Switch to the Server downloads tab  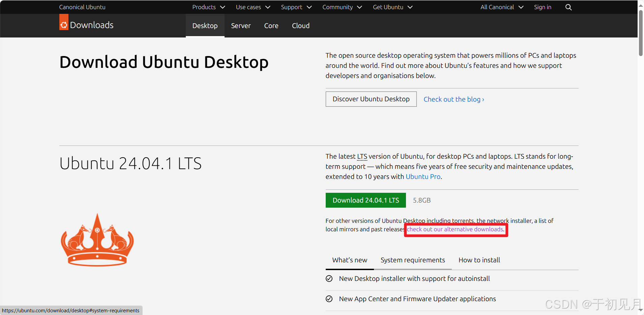pos(241,26)
